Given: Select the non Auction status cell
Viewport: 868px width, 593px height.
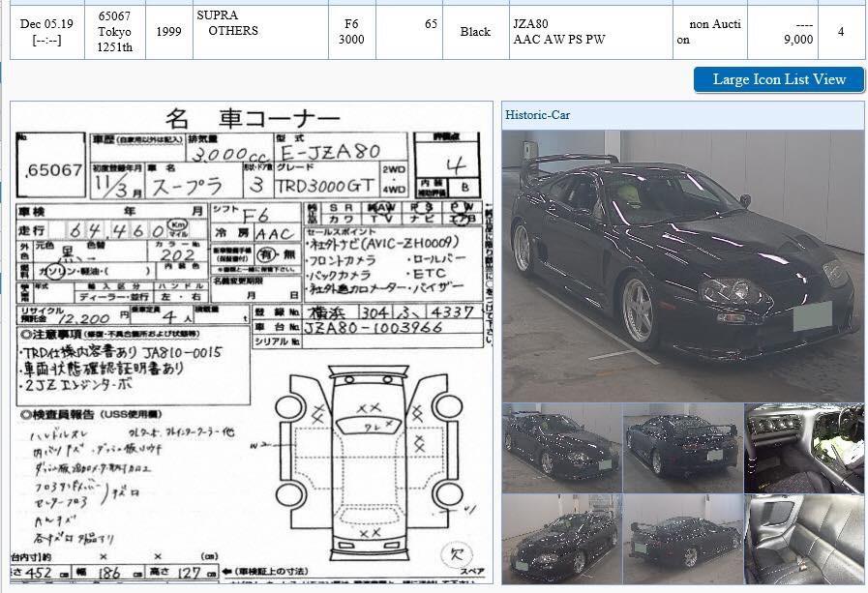Looking at the screenshot, I should pos(714,31).
